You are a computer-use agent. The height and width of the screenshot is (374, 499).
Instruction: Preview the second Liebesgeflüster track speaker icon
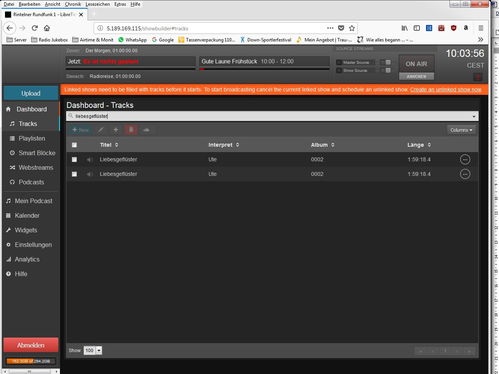click(x=89, y=174)
